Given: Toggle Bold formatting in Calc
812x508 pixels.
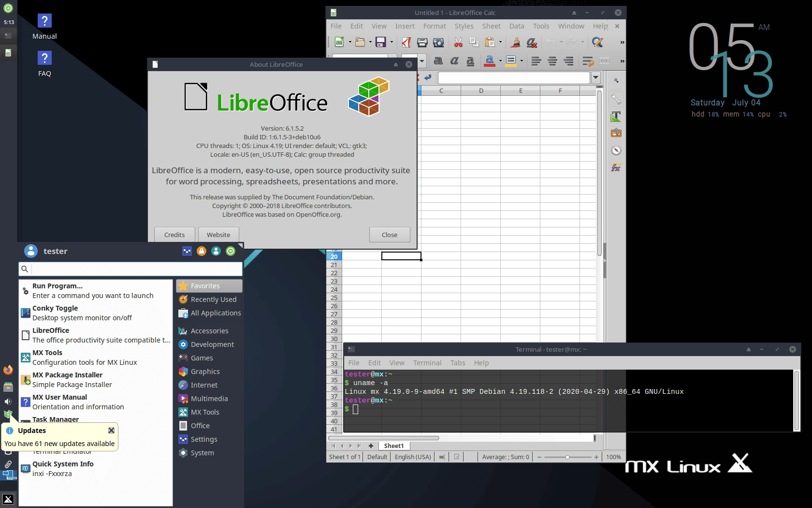Looking at the screenshot, I should (x=438, y=61).
